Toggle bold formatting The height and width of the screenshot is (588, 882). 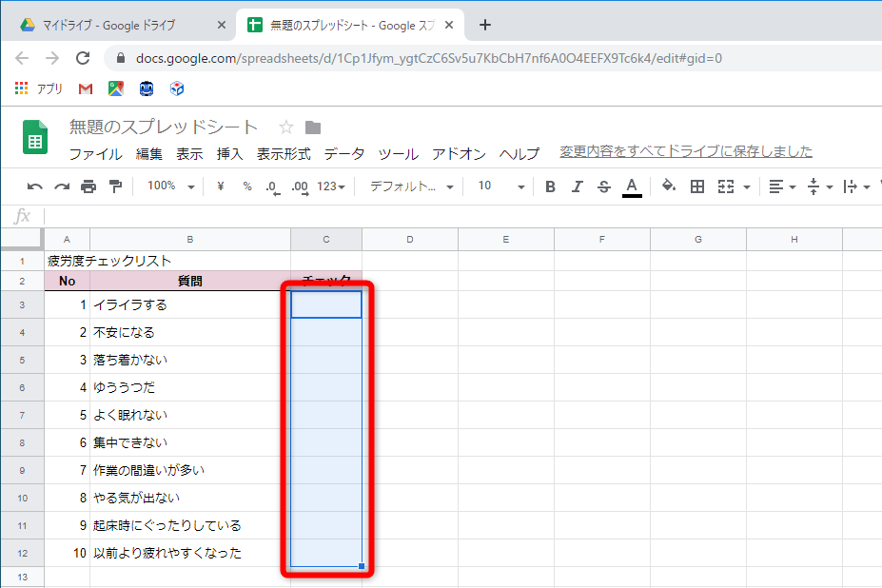click(x=549, y=186)
